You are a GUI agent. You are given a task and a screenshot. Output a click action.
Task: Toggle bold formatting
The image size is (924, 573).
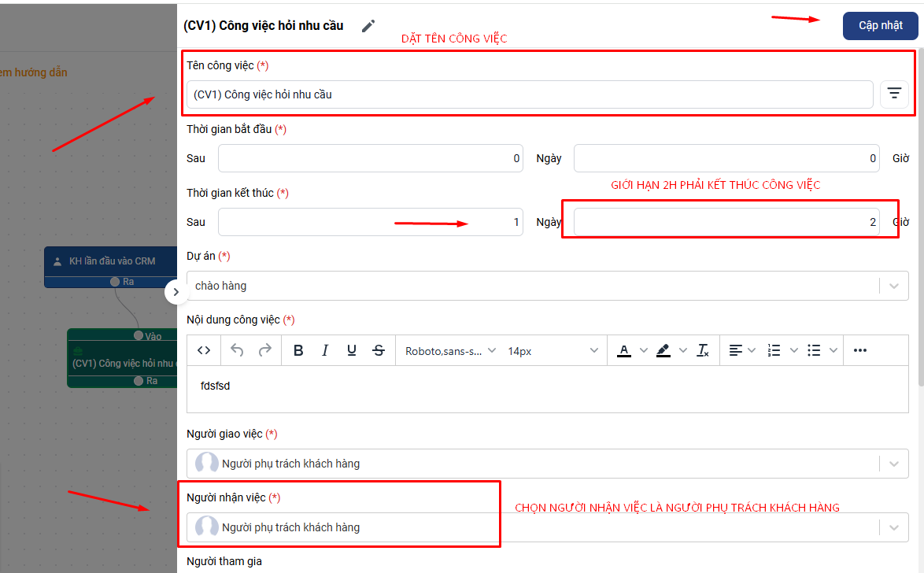click(x=298, y=350)
